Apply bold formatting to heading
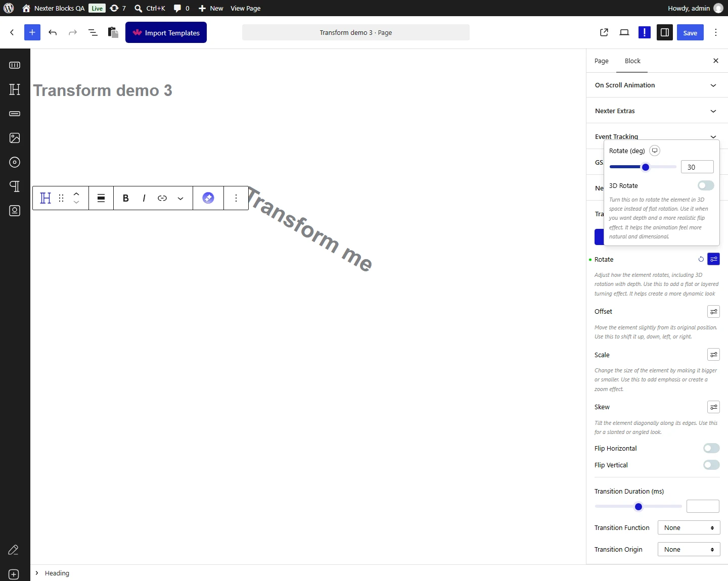Viewport: 728px width, 581px height. pyautogui.click(x=126, y=198)
